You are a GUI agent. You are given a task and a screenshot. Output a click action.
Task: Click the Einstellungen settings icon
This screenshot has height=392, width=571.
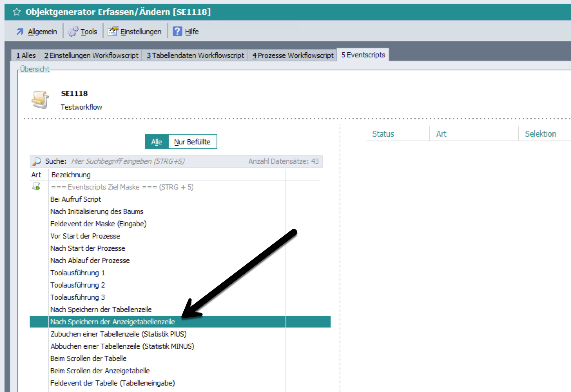tap(113, 32)
